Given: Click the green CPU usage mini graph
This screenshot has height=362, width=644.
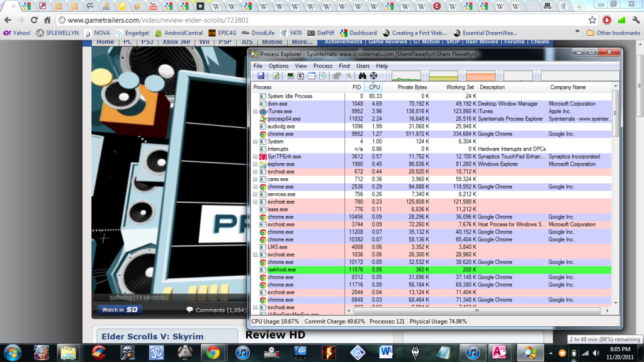Looking at the screenshot, I should [x=406, y=76].
